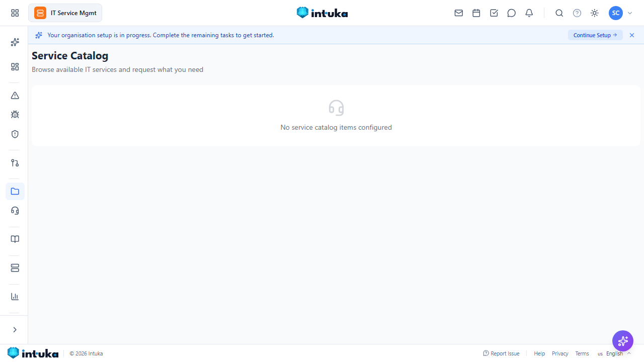This screenshot has height=362, width=644.
Task: Click the Service Catalog heading
Action: click(x=70, y=56)
